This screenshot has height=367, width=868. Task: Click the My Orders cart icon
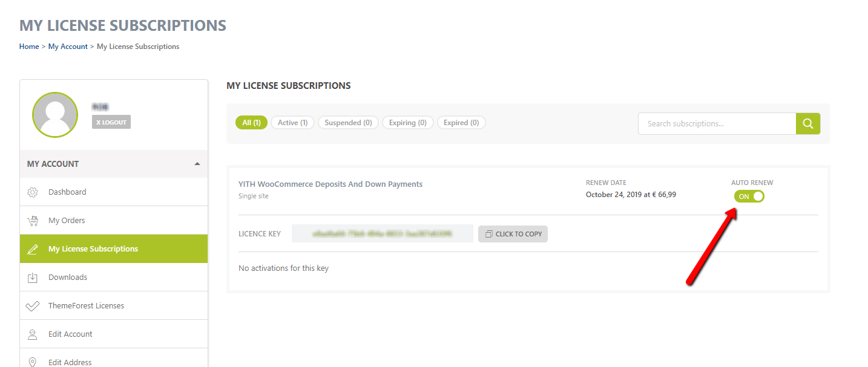(33, 221)
